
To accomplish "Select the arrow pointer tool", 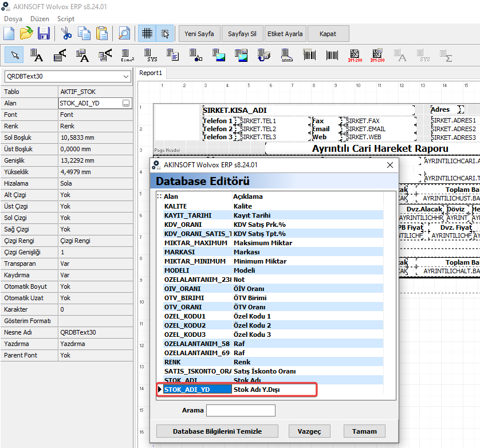I will point(14,56).
